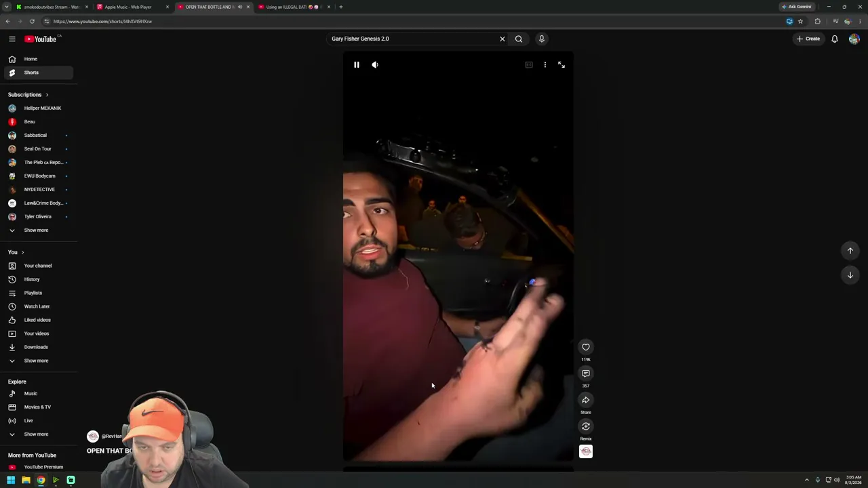Open the Beau channel subscription
868x488 pixels.
coord(38,122)
